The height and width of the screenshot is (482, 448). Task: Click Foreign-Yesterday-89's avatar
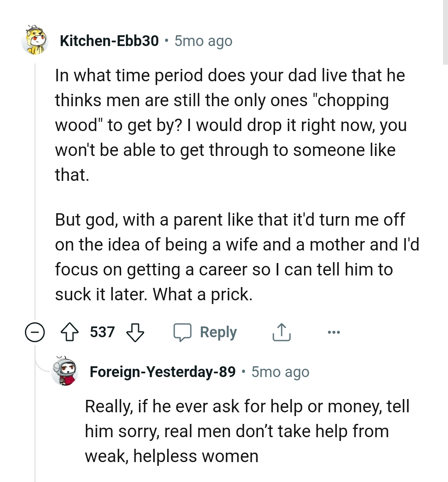click(x=64, y=372)
